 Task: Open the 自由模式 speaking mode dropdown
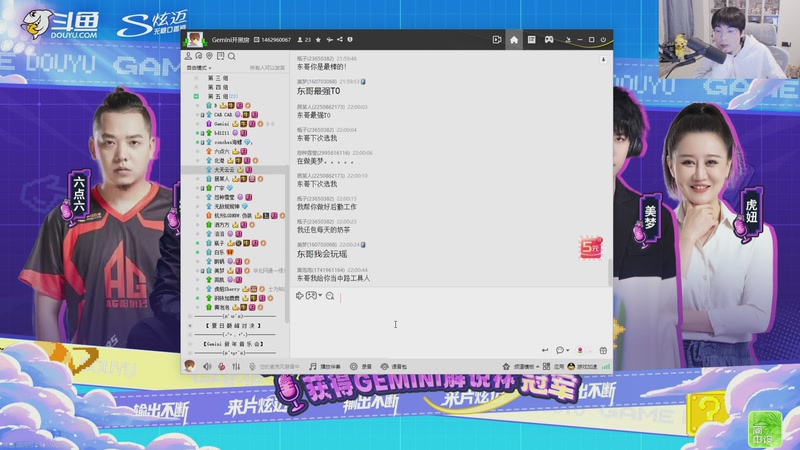[199, 68]
